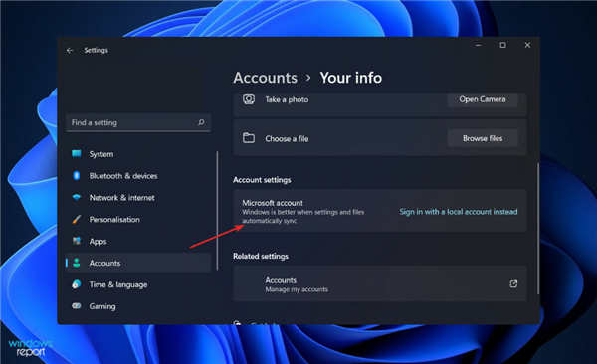Select Time & language category
Viewport: 597px width, 364px height.
(138, 284)
